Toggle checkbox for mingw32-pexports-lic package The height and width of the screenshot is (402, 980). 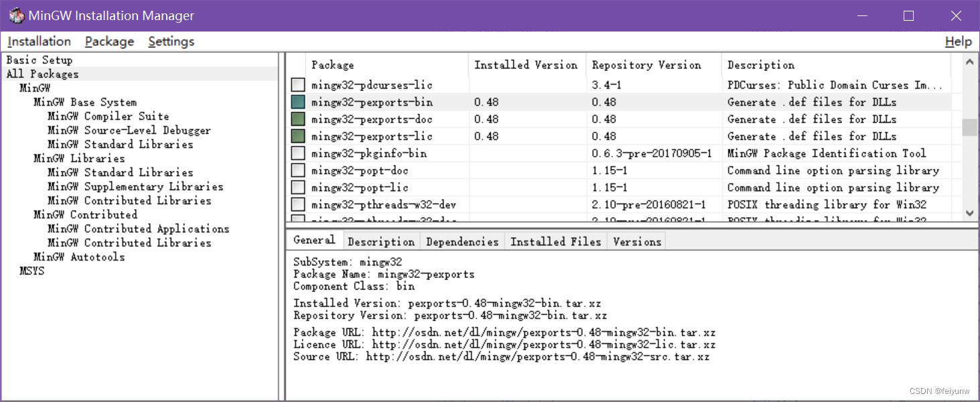[298, 136]
